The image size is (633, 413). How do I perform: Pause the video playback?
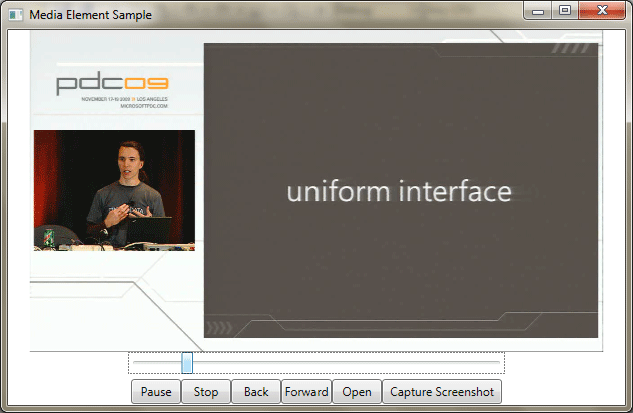click(156, 392)
